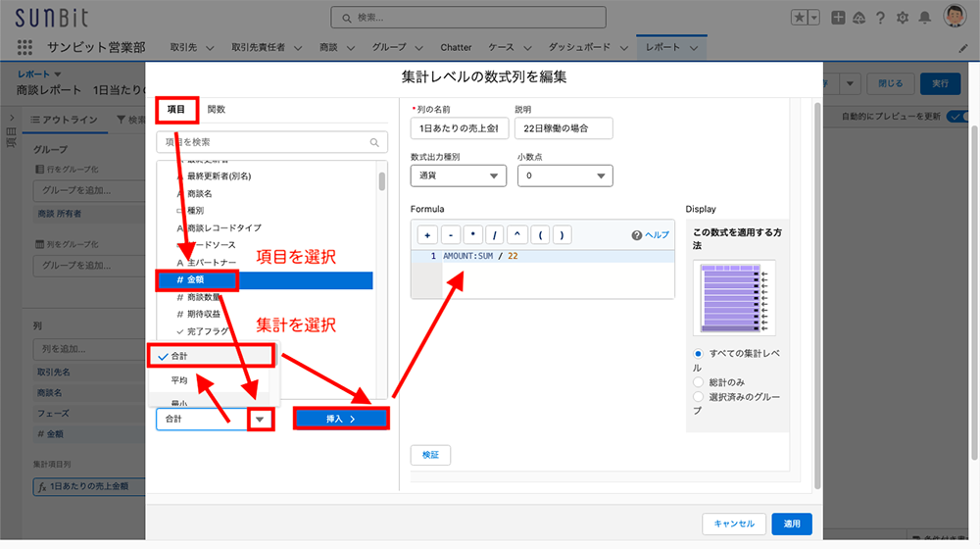Focus the global search box

point(468,18)
